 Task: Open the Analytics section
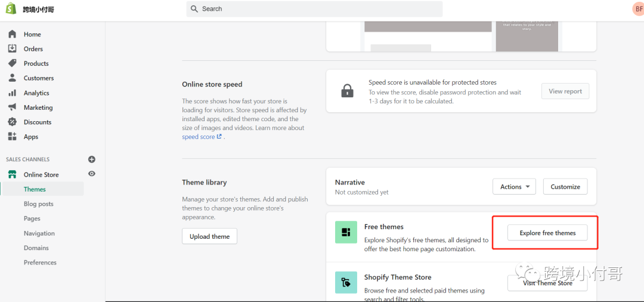(x=36, y=93)
